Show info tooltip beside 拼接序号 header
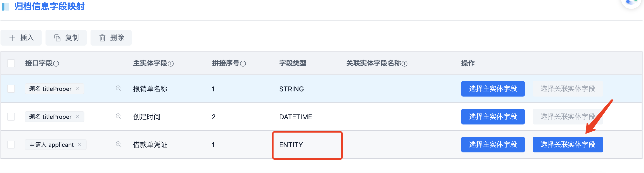The image size is (644, 173). (243, 64)
